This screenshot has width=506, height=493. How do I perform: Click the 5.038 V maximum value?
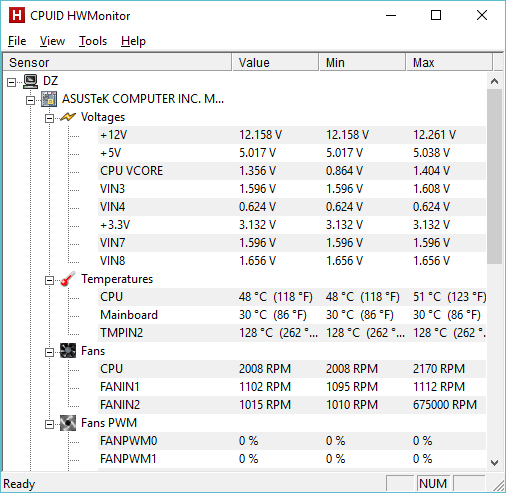coord(431,153)
